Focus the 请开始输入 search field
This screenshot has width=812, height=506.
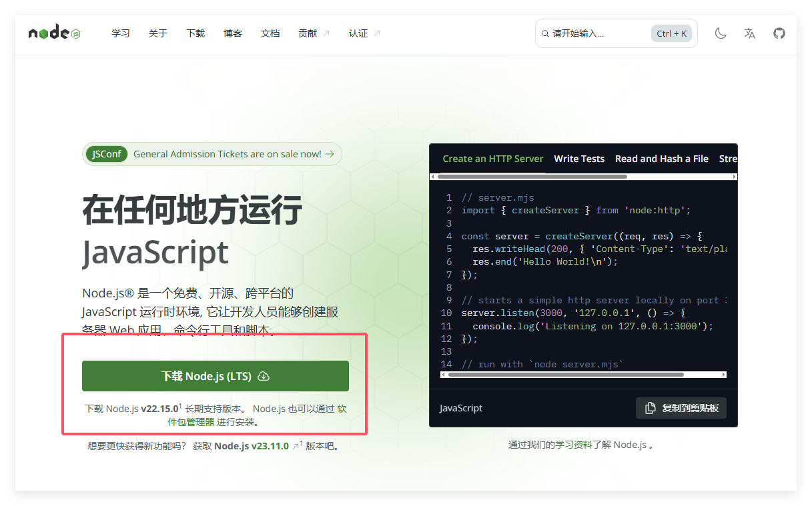click(597, 33)
